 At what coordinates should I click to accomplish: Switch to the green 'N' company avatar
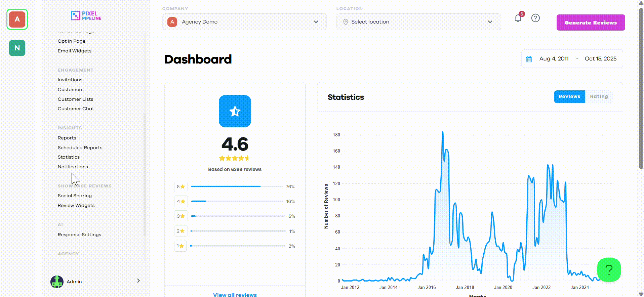tap(17, 48)
